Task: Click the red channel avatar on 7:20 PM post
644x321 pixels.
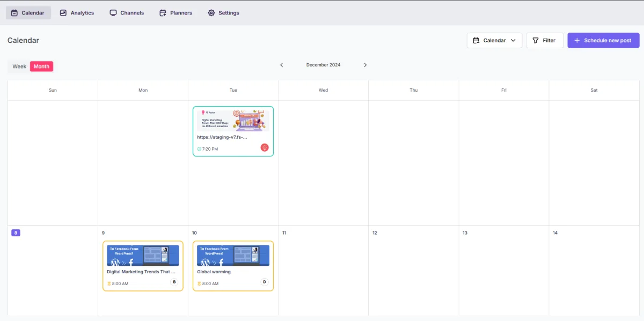Action: tap(265, 147)
